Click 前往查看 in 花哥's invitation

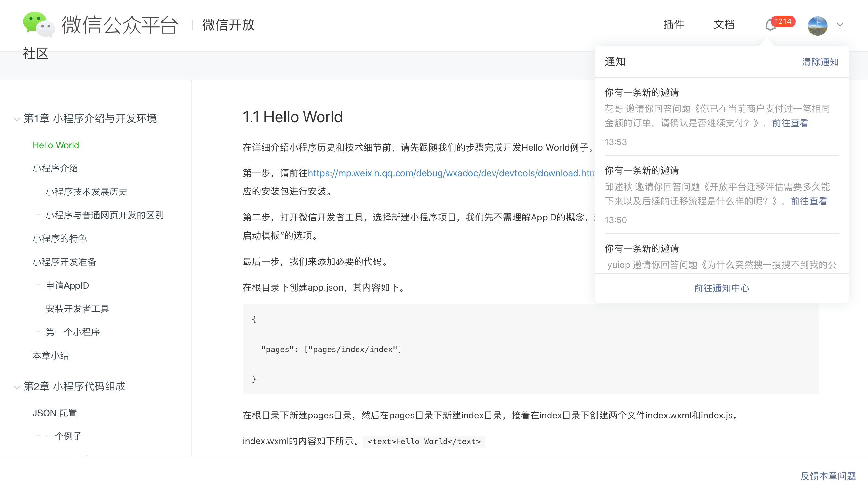pyautogui.click(x=790, y=123)
